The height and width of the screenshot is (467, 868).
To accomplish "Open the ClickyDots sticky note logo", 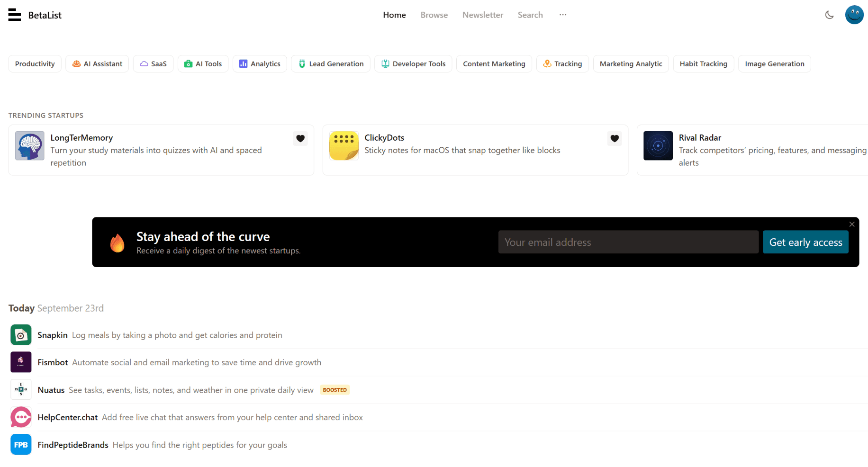I will (x=344, y=146).
